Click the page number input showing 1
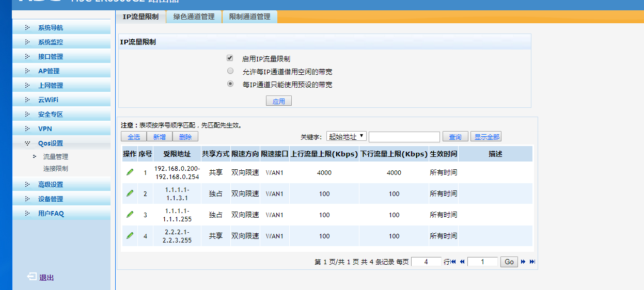The image size is (644, 290). point(482,262)
